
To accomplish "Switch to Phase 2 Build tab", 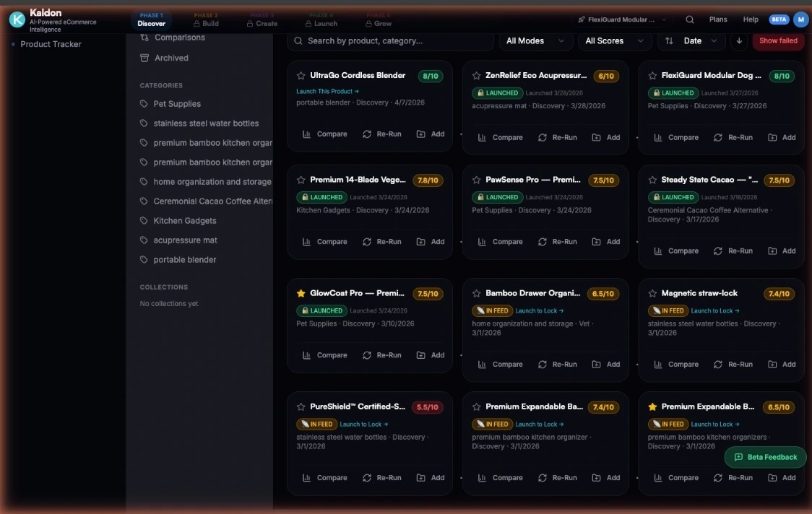I will coord(206,19).
